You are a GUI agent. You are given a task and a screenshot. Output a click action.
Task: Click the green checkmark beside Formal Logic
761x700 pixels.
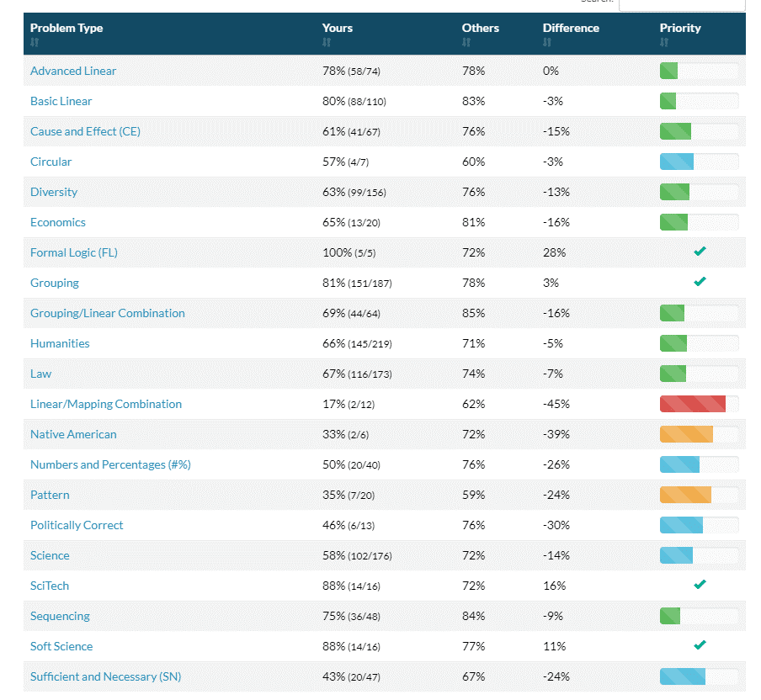700,252
